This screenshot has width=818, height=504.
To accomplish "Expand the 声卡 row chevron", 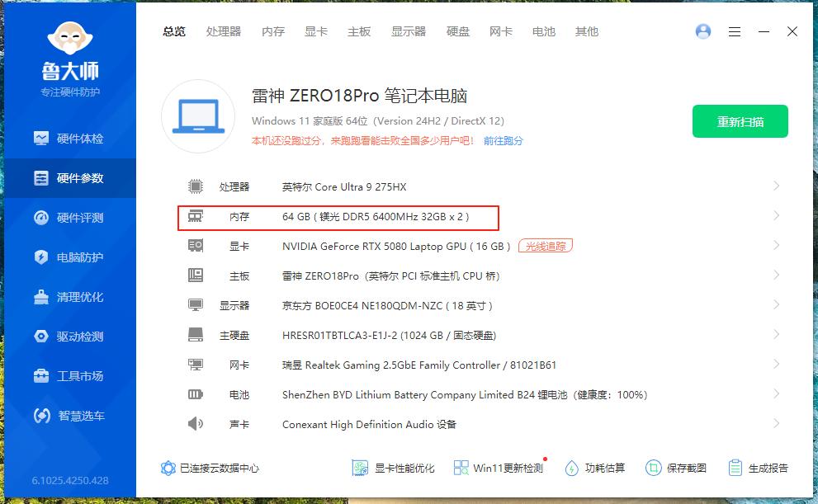I will tap(777, 424).
